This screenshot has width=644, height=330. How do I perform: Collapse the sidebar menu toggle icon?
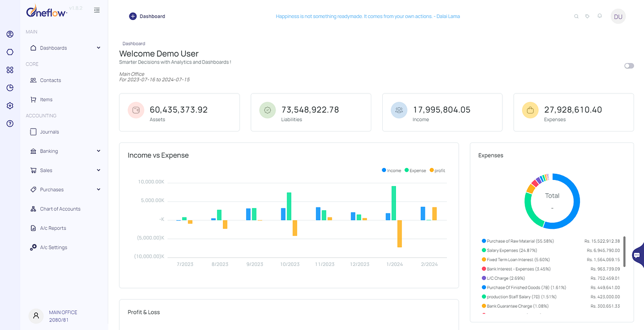tap(97, 10)
